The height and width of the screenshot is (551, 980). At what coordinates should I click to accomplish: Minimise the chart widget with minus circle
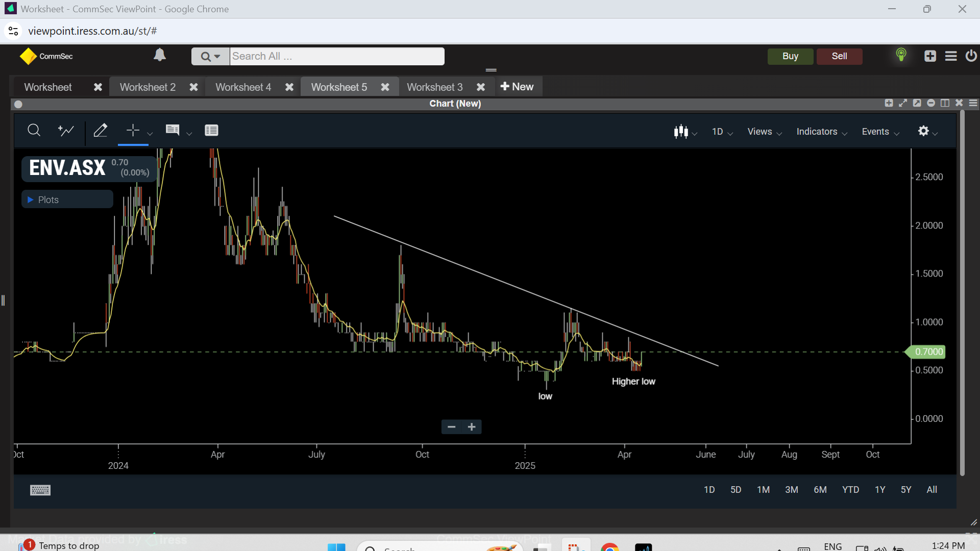click(x=931, y=103)
